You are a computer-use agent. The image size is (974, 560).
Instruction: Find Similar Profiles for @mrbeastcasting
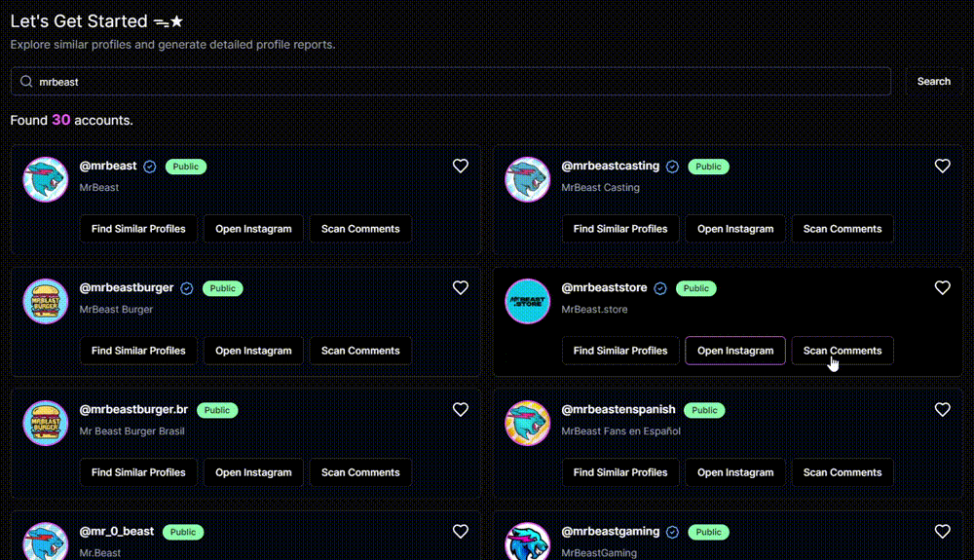coord(620,229)
